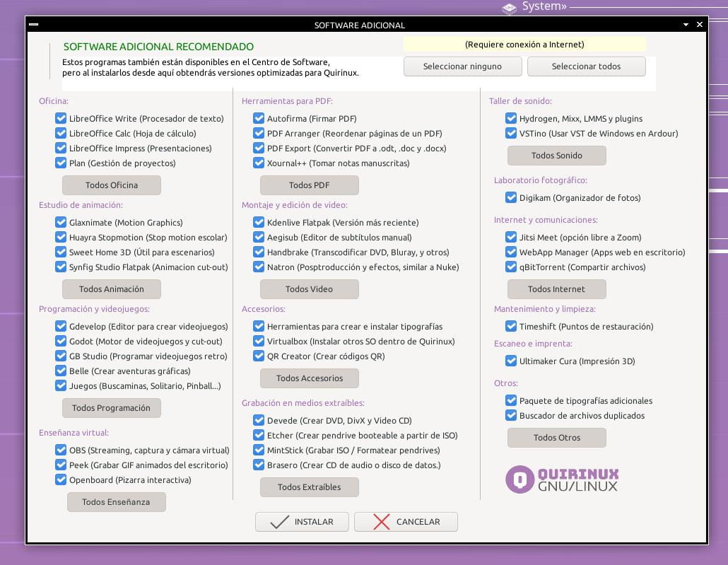Uncheck Godot game engine checkbox
Screen dimensions: 728x565
pyautogui.click(x=61, y=341)
